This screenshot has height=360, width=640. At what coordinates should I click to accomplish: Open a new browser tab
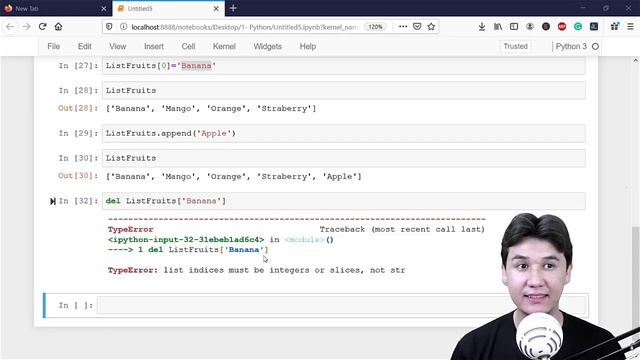(x=233, y=8)
